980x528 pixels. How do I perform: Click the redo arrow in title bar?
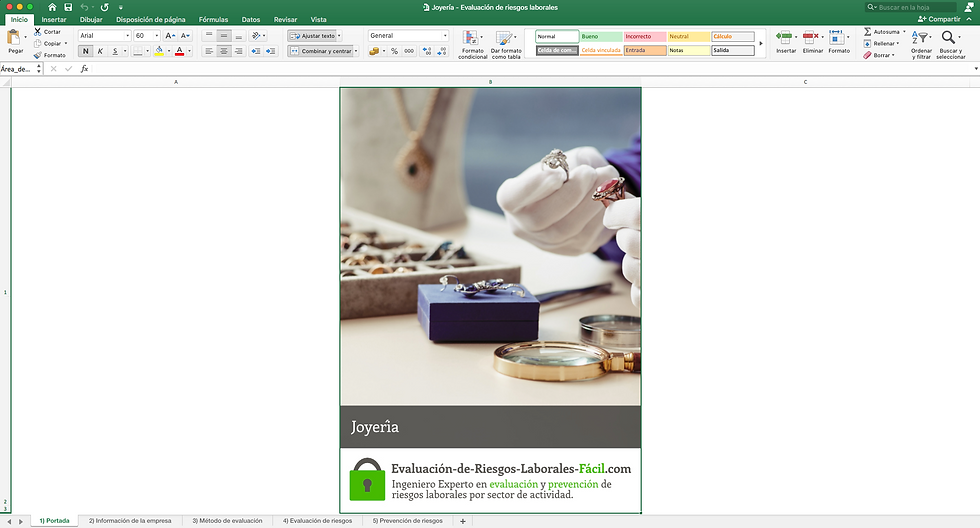[x=104, y=7]
